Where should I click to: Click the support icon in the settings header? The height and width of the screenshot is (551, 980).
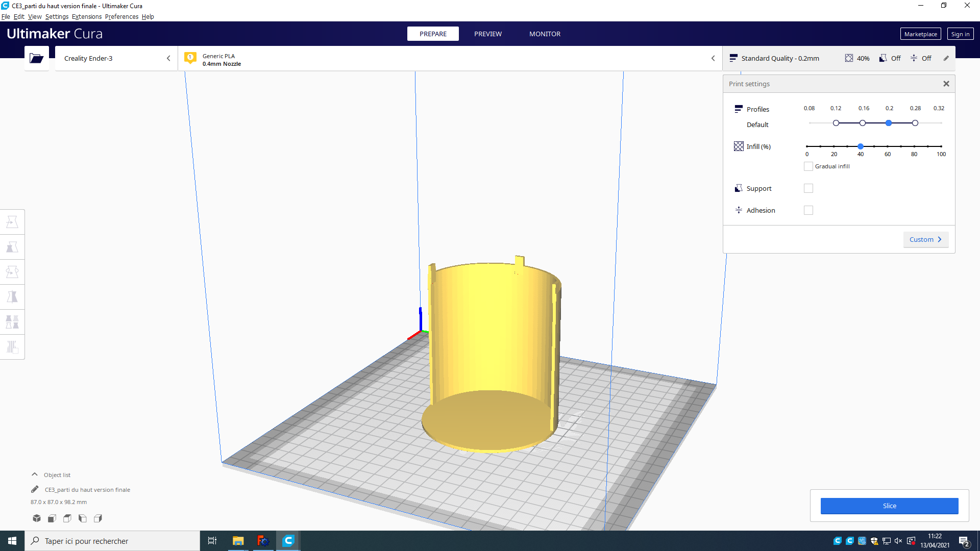coord(883,58)
